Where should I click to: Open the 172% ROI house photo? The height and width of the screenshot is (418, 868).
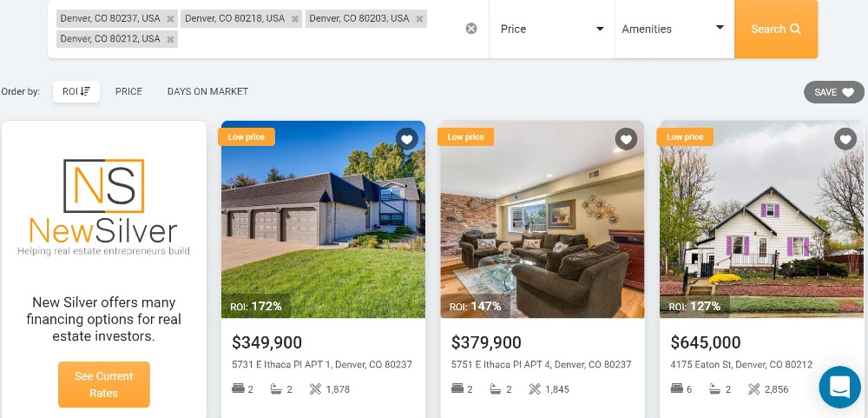tap(323, 220)
